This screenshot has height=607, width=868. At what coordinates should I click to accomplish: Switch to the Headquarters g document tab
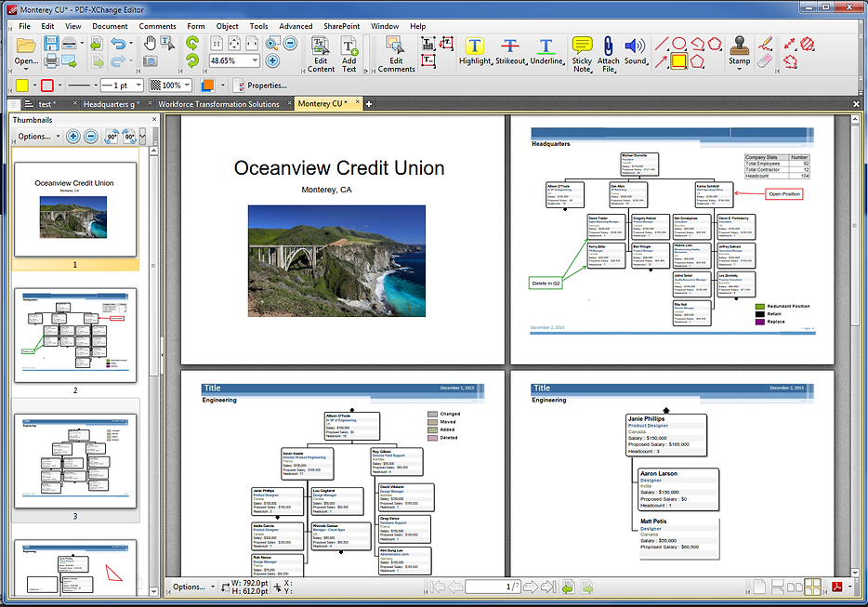[112, 104]
